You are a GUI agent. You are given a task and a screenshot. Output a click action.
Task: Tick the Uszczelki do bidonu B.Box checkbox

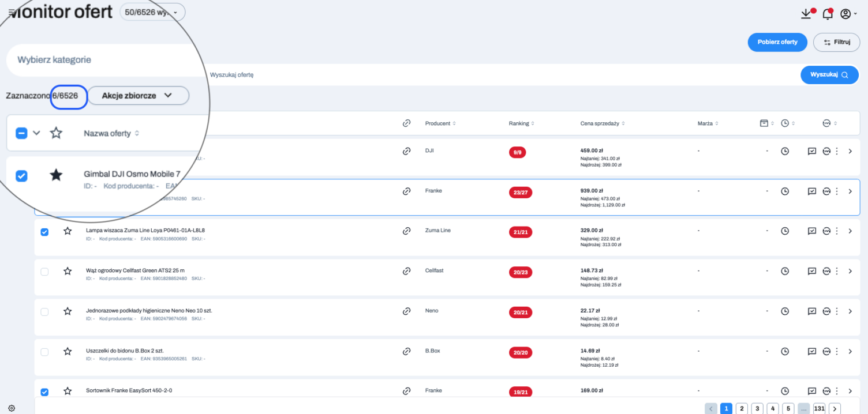click(x=44, y=352)
